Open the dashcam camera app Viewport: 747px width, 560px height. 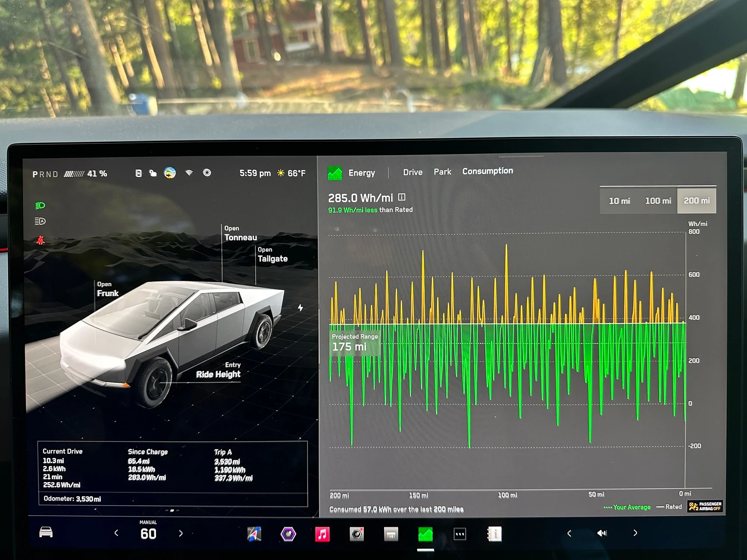[x=357, y=534]
